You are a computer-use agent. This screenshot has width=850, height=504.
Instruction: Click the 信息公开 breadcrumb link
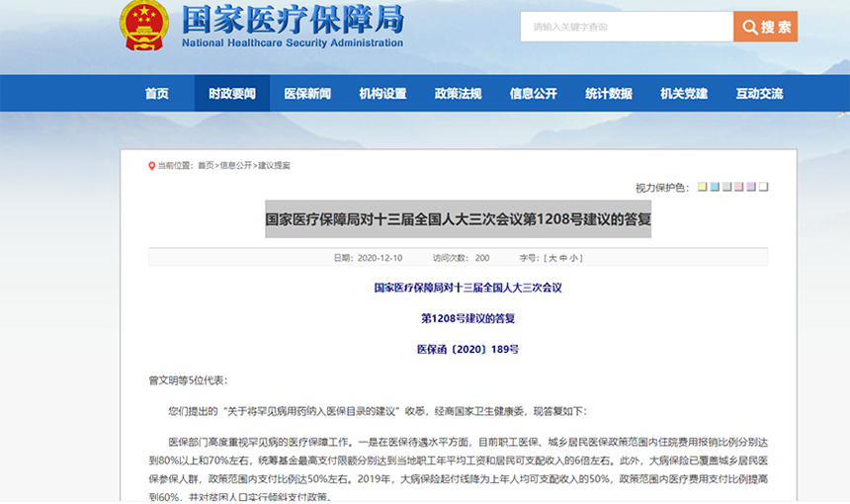pyautogui.click(x=236, y=166)
